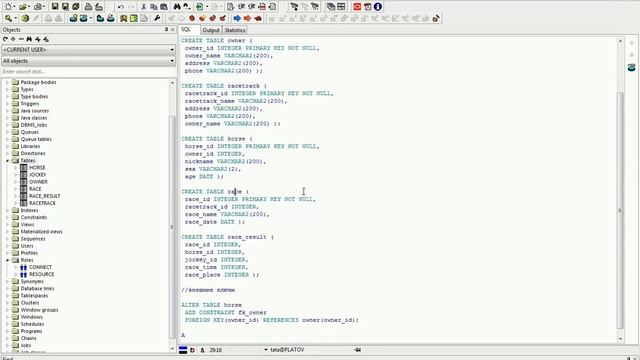Expand the Indexes folder

[7, 211]
